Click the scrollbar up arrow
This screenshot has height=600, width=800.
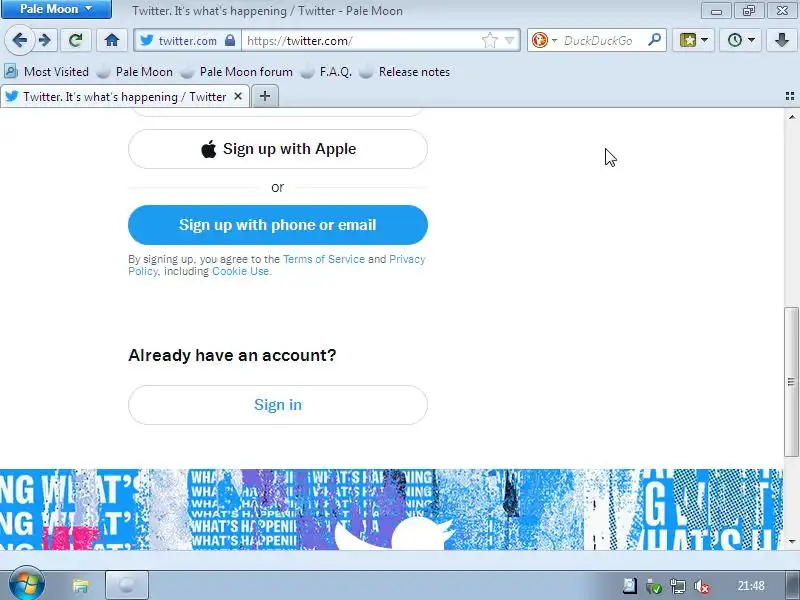[x=791, y=117]
